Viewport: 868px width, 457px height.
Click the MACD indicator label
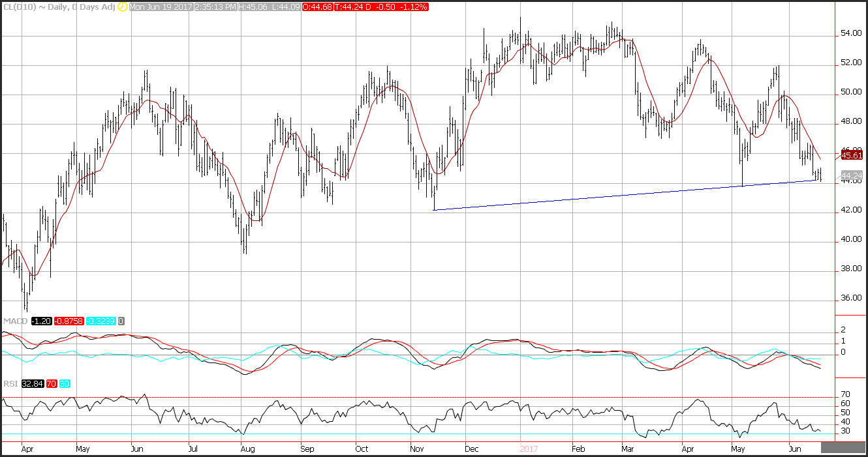point(15,321)
